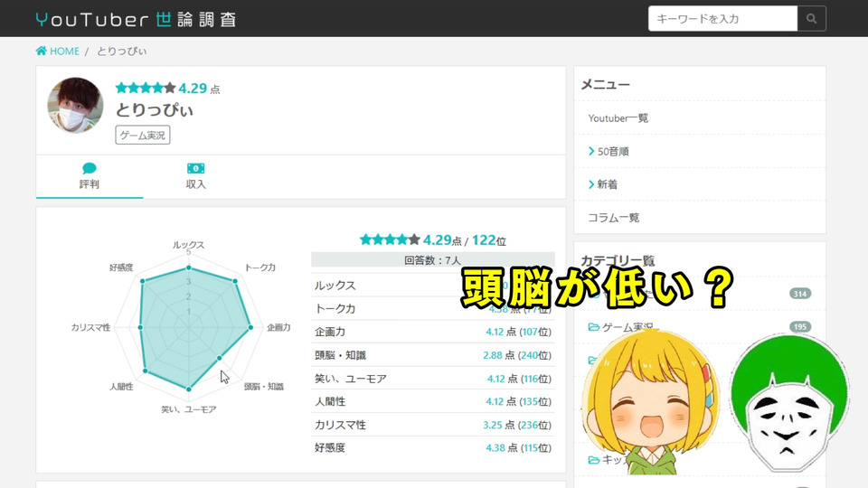Click the ルックス radar chart axis label
Image resolution: width=868 pixels, height=488 pixels.
coord(188,245)
